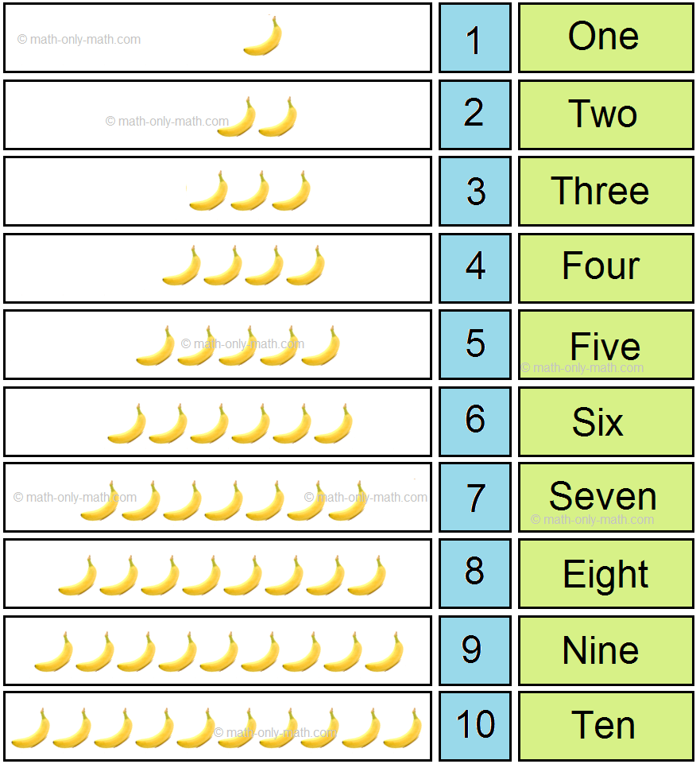Tap the blue number 3 box
The width and height of the screenshot is (700, 764).
coord(474,191)
